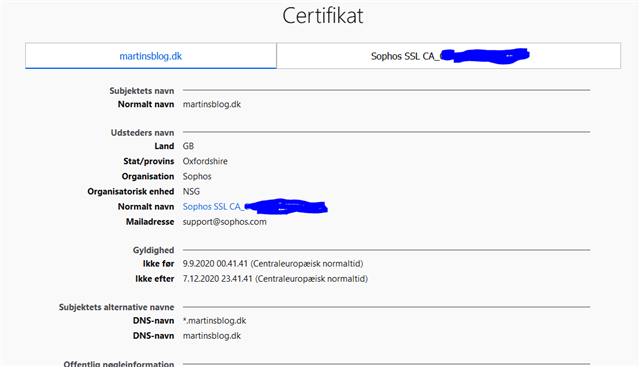Select the country value GB
Image resolution: width=640 pixels, height=367 pixels.
(188, 146)
